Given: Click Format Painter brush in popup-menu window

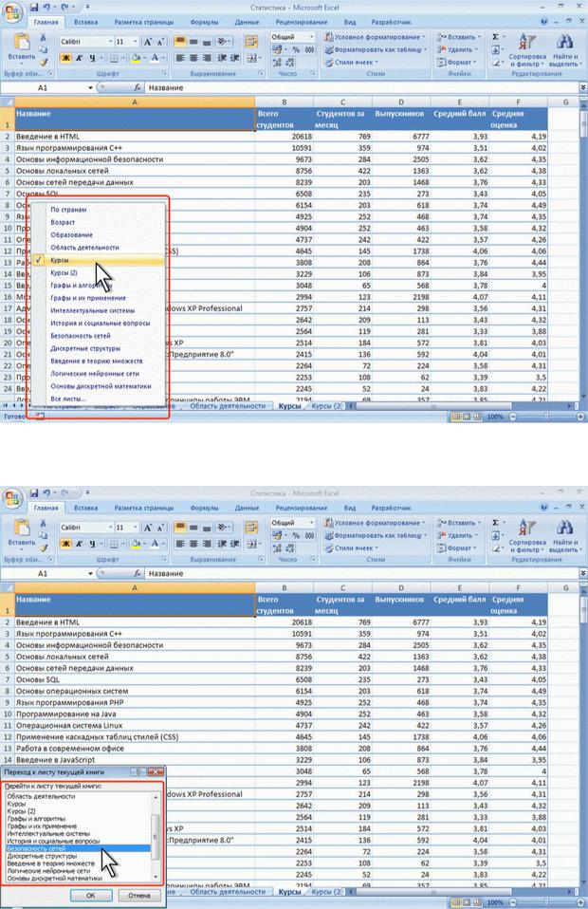Looking at the screenshot, I should 43,62.
